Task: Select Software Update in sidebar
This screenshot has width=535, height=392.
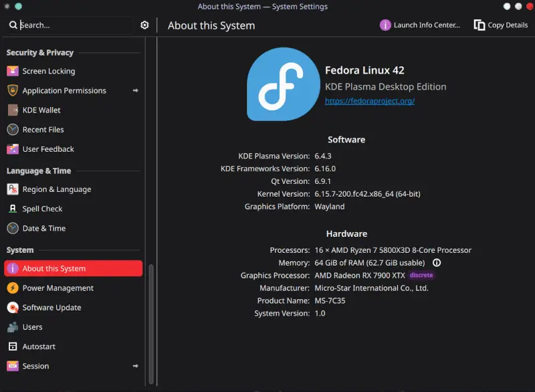Action: point(74,308)
